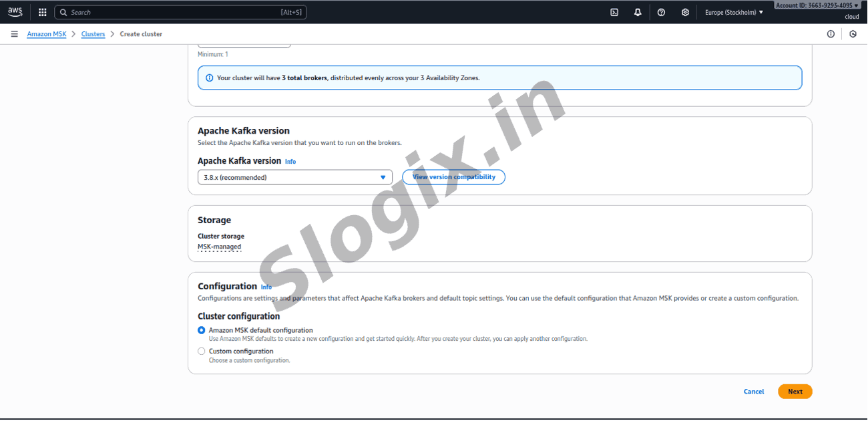
Task: Click the Next button
Action: [795, 392]
